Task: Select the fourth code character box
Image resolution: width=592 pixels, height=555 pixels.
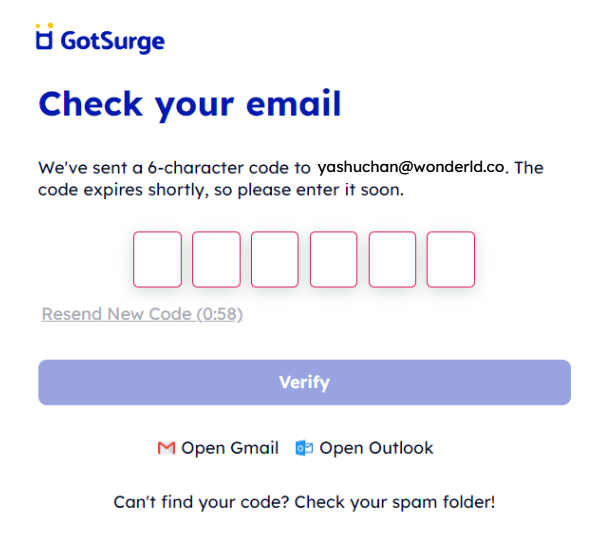Action: point(334,259)
